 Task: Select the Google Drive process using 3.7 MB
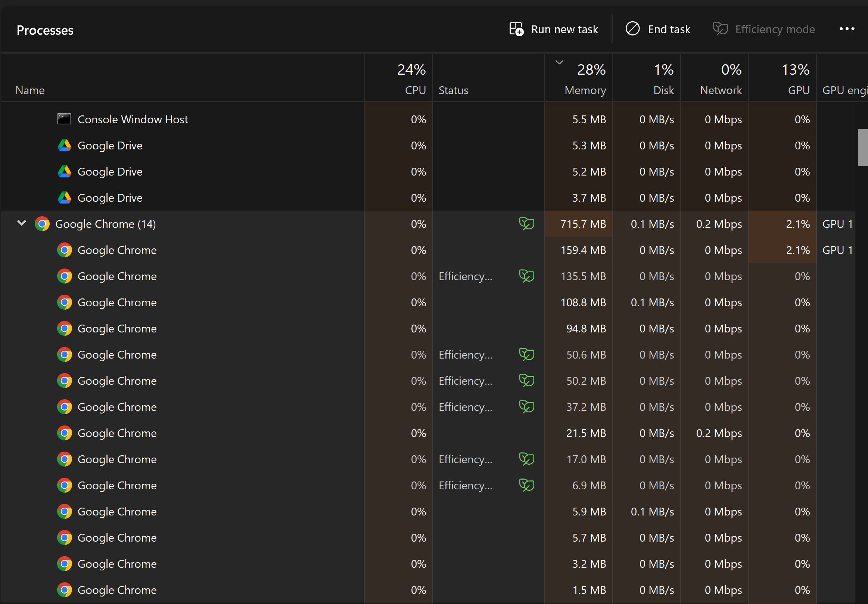pyautogui.click(x=110, y=198)
